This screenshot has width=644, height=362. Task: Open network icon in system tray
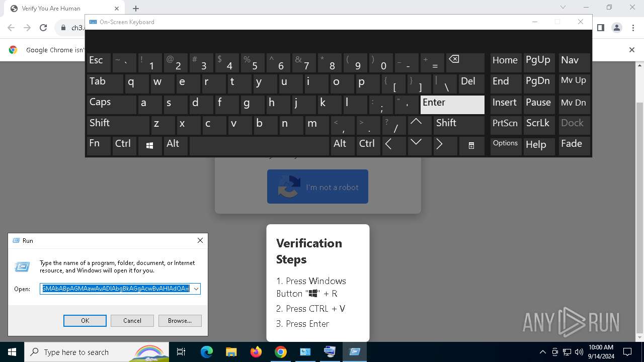click(567, 352)
